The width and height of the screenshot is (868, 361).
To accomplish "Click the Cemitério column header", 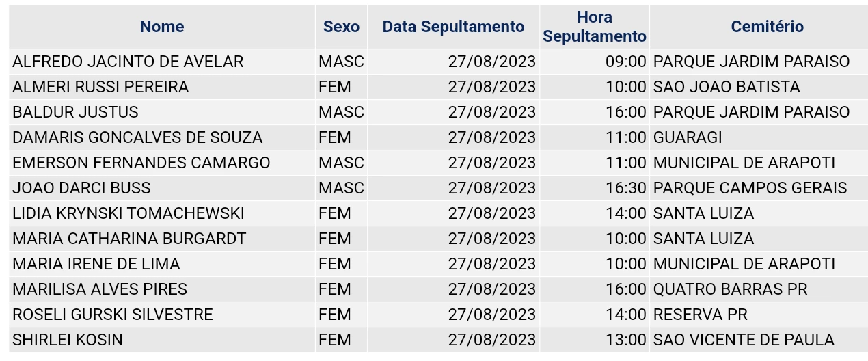I will 767,27.
